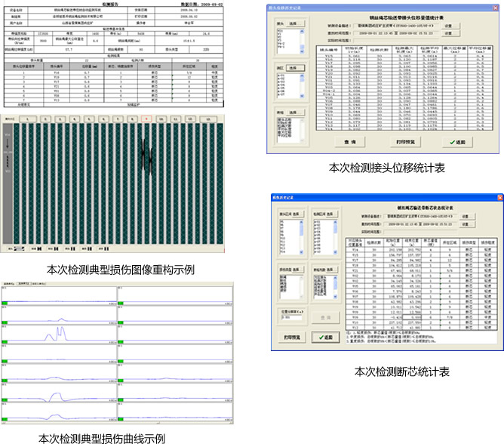The image size is (504, 444).
Task: Click 选择 beside 损伤类型 in broken-core dialog
Action: coord(298,270)
